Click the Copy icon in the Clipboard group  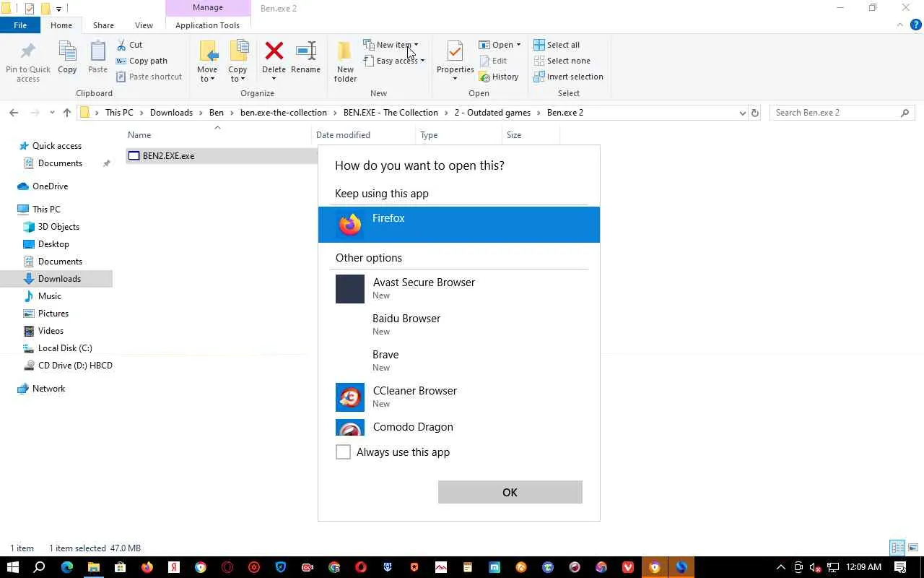pyautogui.click(x=67, y=52)
